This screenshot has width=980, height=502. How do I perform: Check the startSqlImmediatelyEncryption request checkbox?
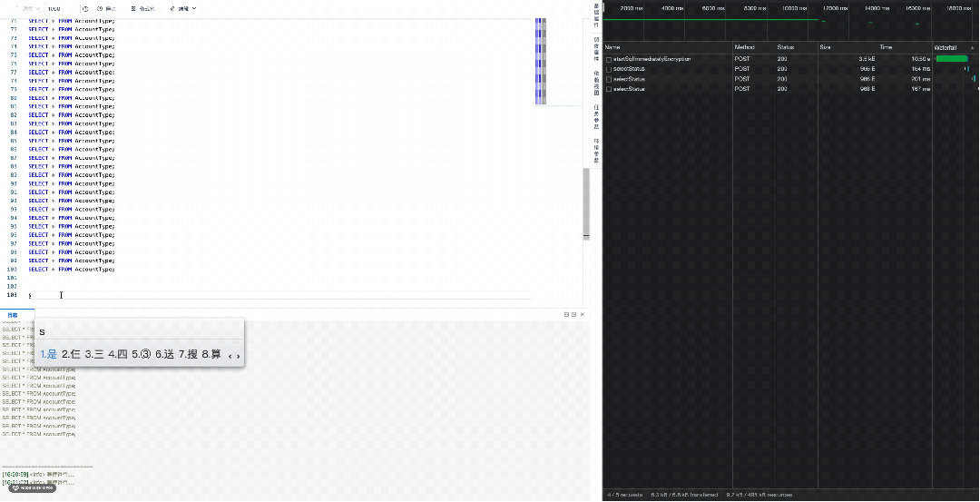(609, 59)
